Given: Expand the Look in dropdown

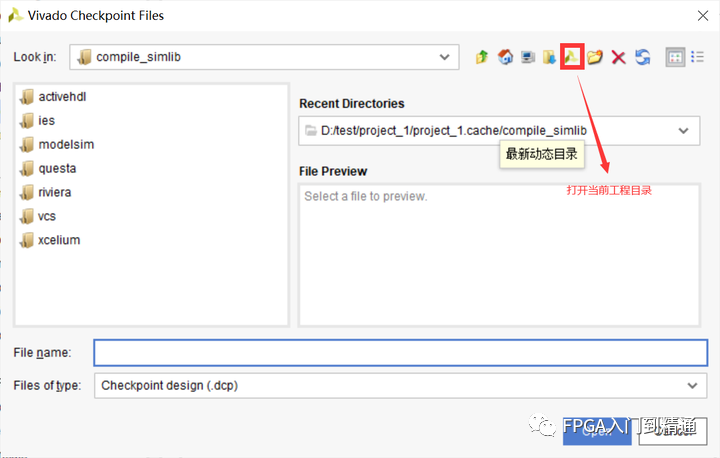Looking at the screenshot, I should click(447, 57).
